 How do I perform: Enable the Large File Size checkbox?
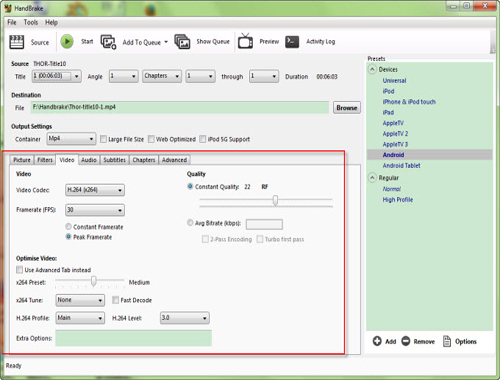(104, 139)
